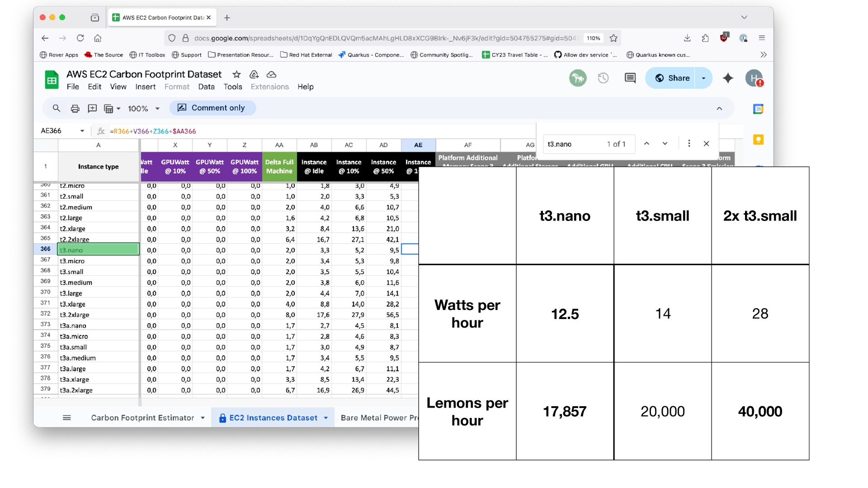Click the Share button
Screen dimensions: 868x488
672,78
